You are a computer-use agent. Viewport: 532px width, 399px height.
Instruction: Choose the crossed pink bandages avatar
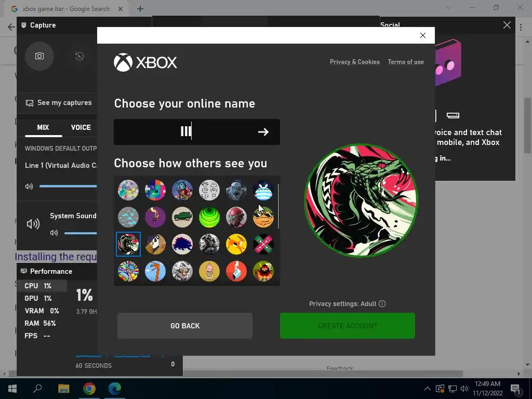263,244
